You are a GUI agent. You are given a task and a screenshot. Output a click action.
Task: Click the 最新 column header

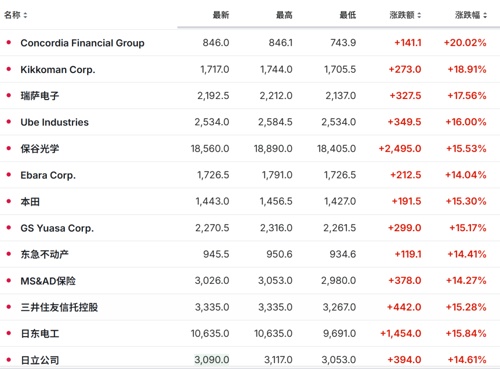point(221,15)
